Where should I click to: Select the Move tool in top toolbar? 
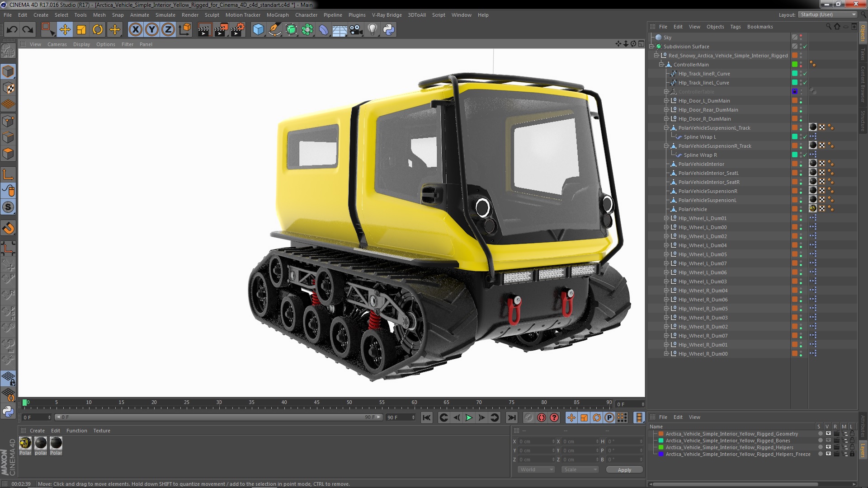pos(65,30)
